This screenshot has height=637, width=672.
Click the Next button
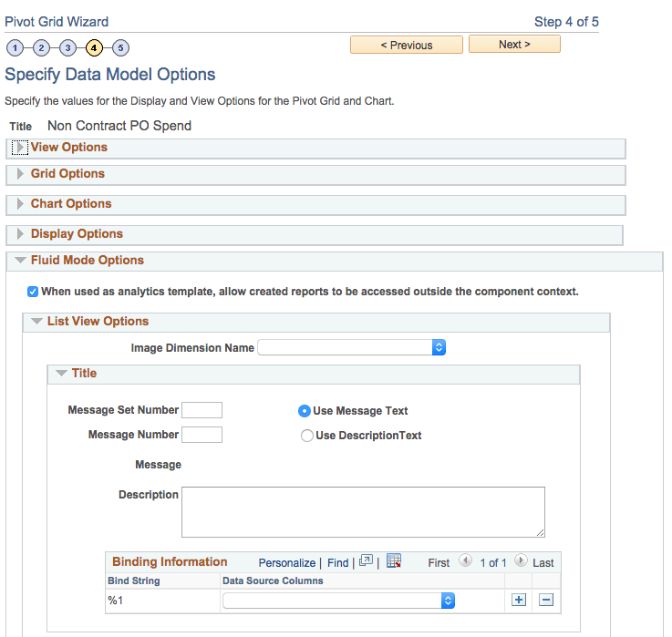click(514, 44)
